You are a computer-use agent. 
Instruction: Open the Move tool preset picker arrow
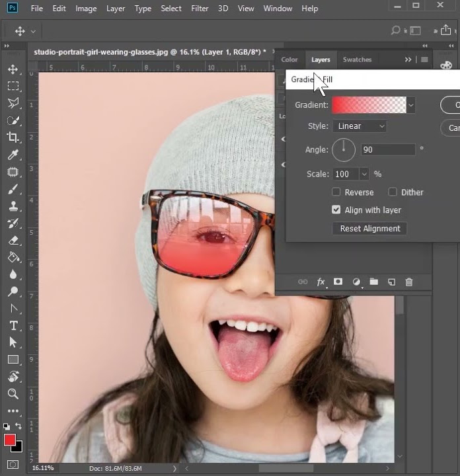point(33,31)
